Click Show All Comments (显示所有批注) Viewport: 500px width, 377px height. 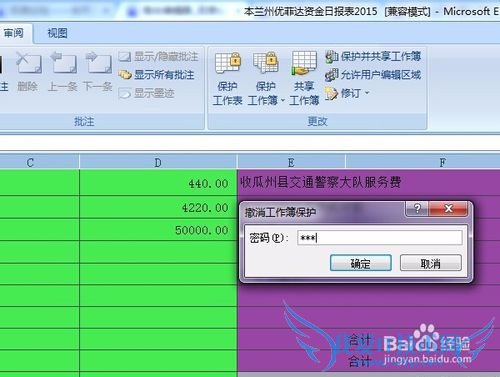pos(156,75)
